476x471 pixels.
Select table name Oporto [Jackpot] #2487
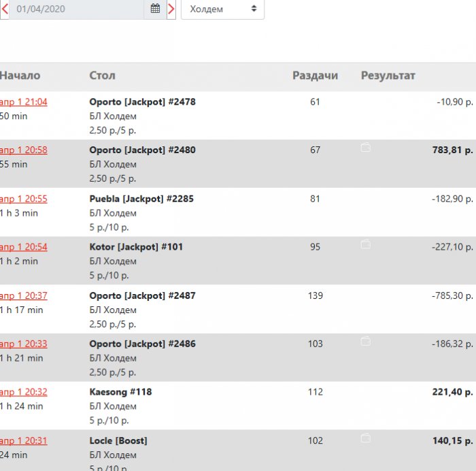click(142, 295)
